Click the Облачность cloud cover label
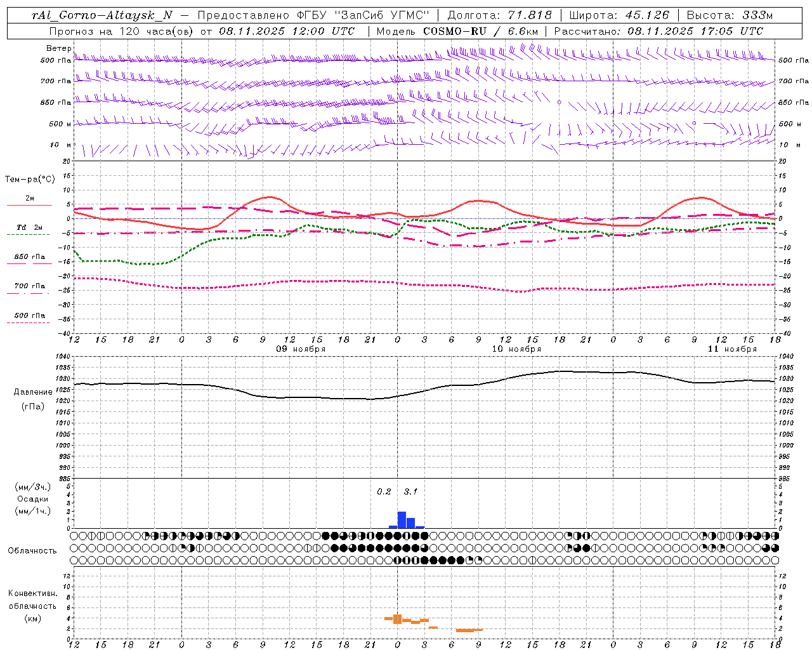 click(32, 551)
